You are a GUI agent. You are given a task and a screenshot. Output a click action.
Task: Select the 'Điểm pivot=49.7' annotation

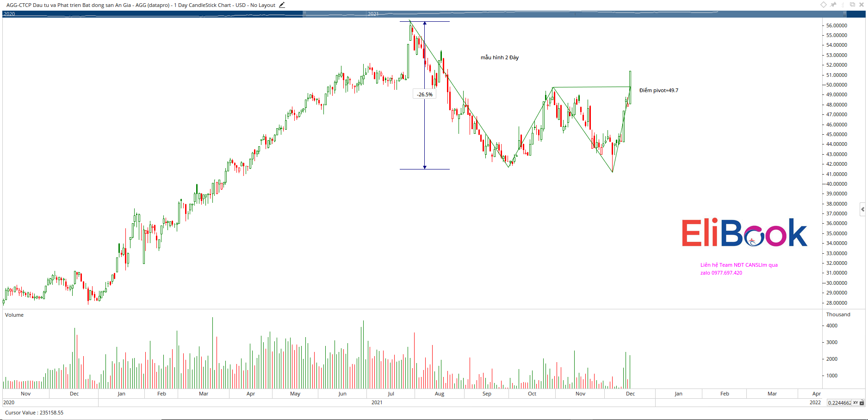[x=658, y=90]
